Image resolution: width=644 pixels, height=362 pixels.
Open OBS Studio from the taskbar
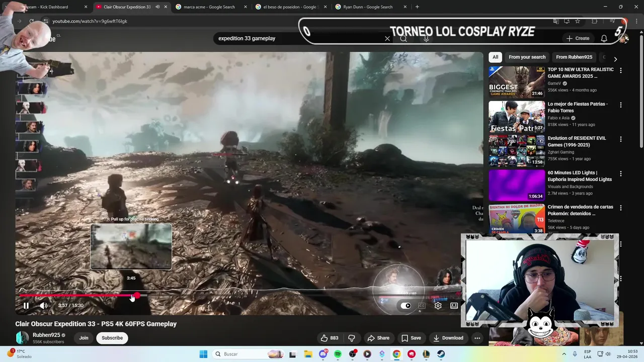point(353,354)
